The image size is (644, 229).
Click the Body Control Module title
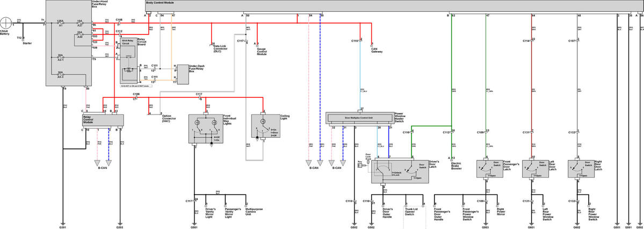[160, 3]
